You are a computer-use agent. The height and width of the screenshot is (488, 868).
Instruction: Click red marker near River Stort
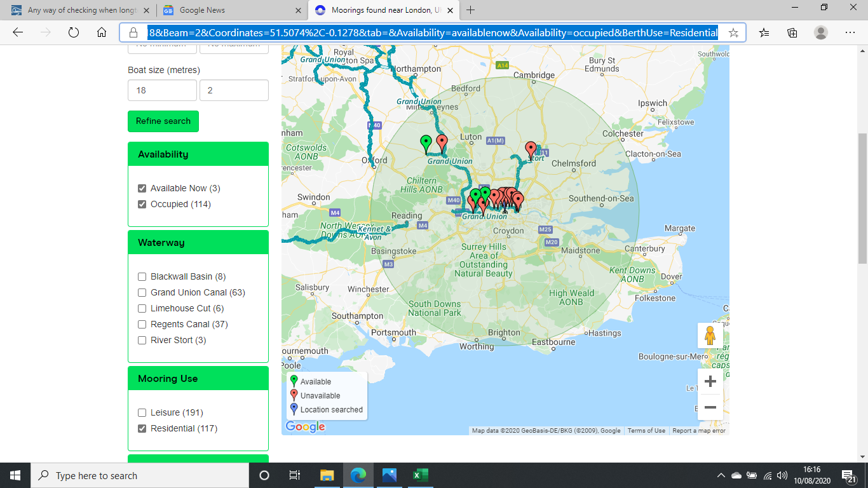[x=531, y=150]
